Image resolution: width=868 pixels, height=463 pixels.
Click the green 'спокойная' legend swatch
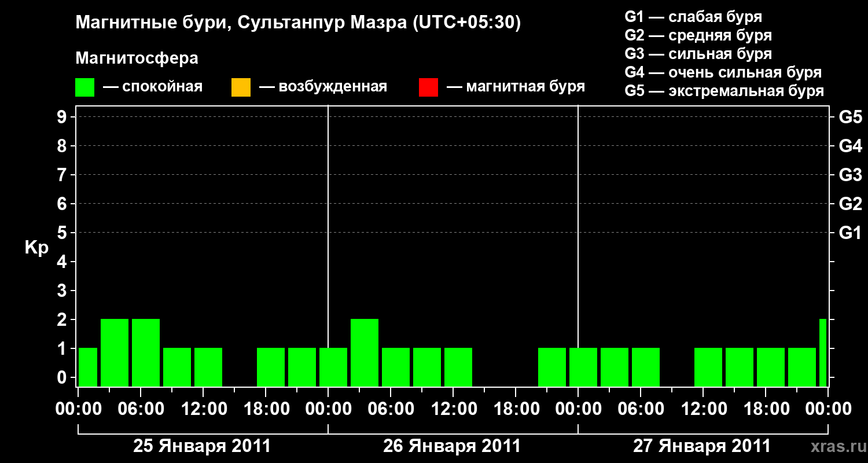tap(85, 87)
